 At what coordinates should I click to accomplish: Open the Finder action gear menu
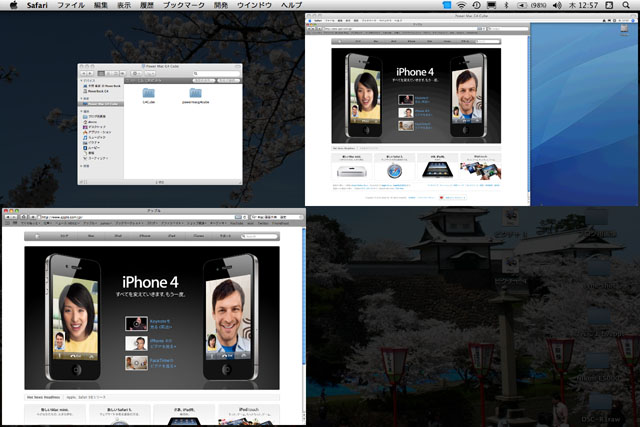136,73
